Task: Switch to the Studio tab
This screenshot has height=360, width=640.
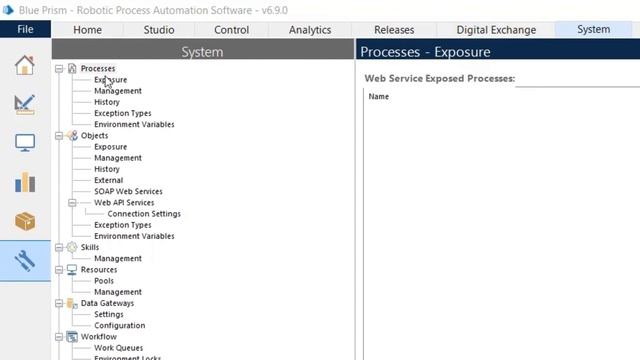Action: 159,30
